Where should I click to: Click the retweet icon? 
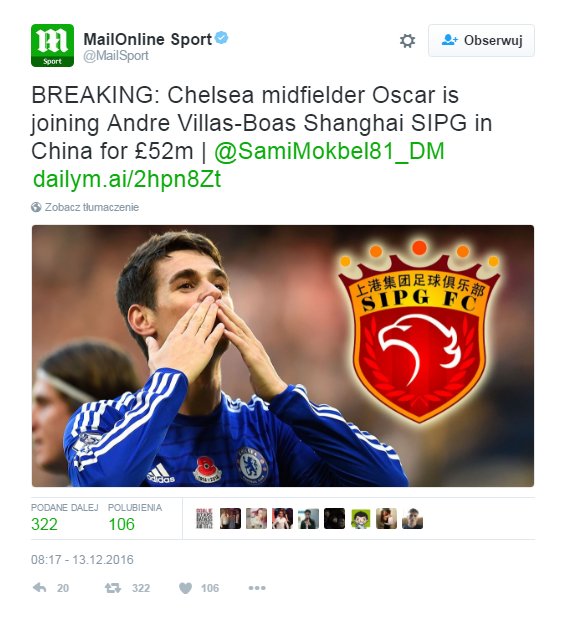point(113,588)
